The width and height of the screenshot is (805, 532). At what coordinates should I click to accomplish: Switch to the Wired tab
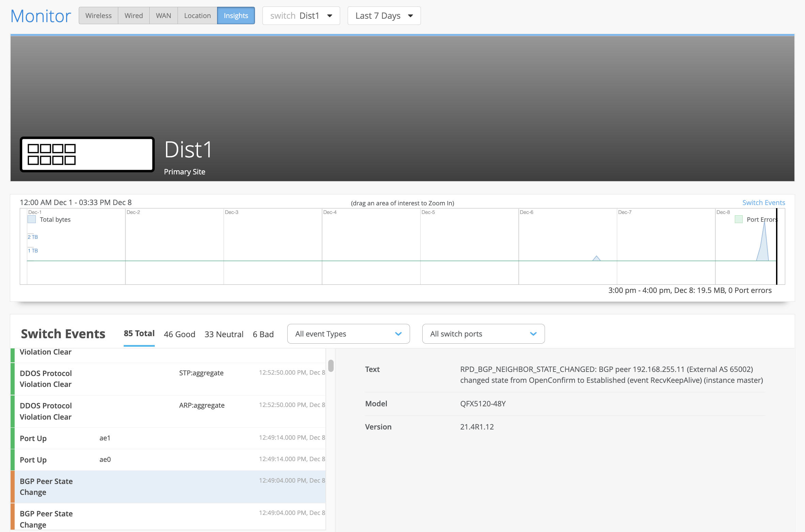click(x=133, y=16)
